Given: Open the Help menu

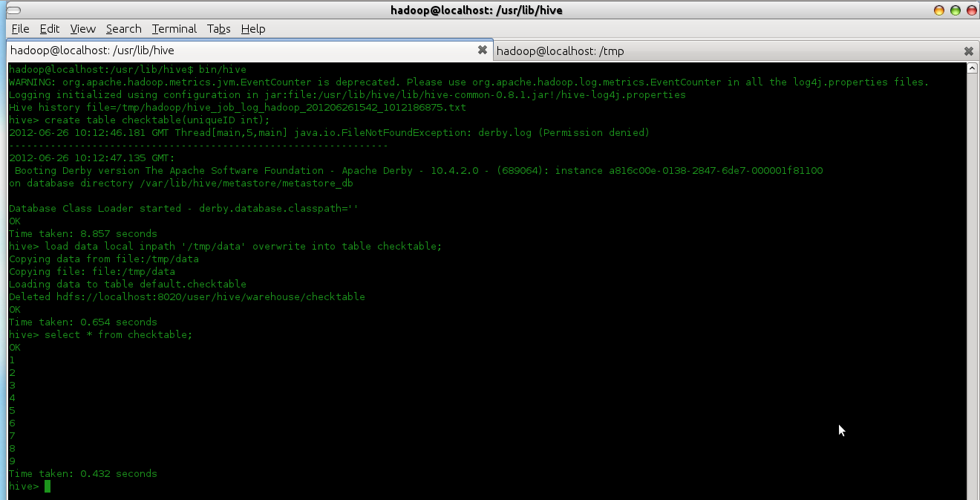Looking at the screenshot, I should tap(253, 29).
